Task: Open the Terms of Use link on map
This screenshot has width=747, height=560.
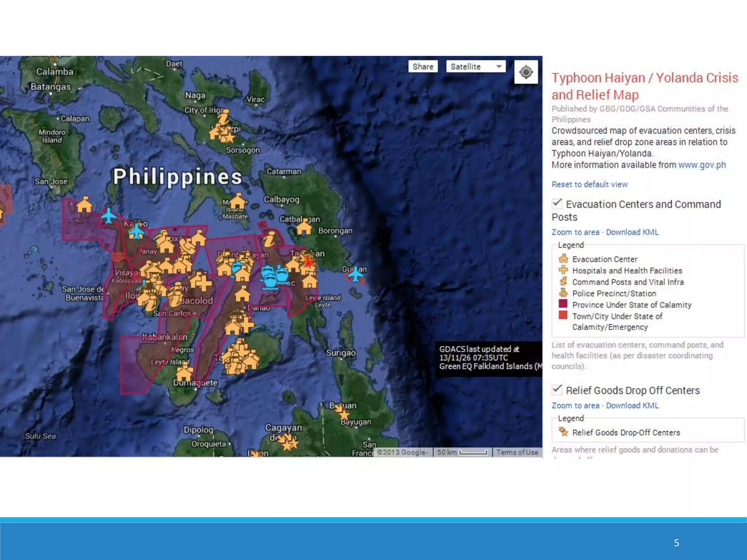Action: click(x=517, y=452)
